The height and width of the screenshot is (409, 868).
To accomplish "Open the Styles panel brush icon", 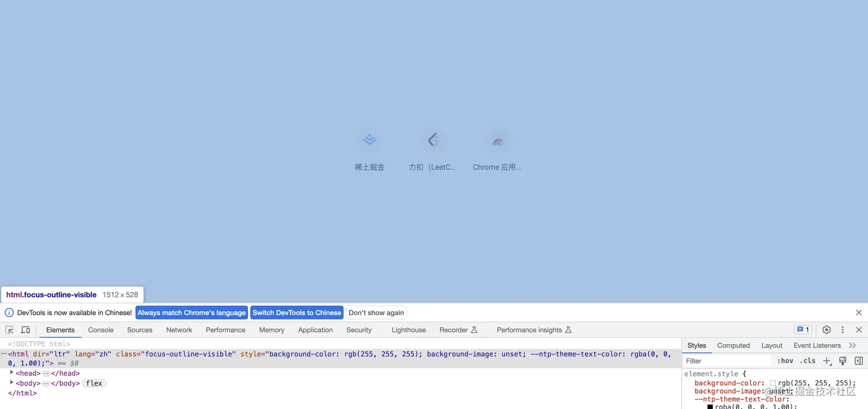I will tap(842, 361).
